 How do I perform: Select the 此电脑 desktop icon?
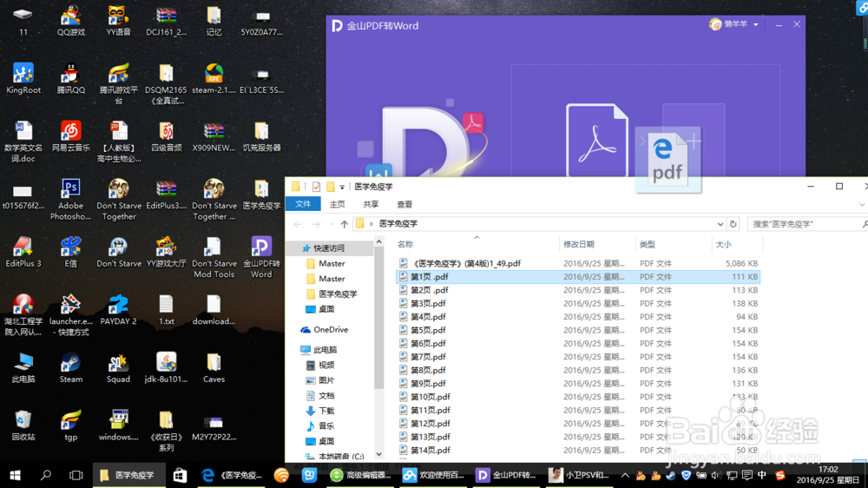click(x=23, y=368)
